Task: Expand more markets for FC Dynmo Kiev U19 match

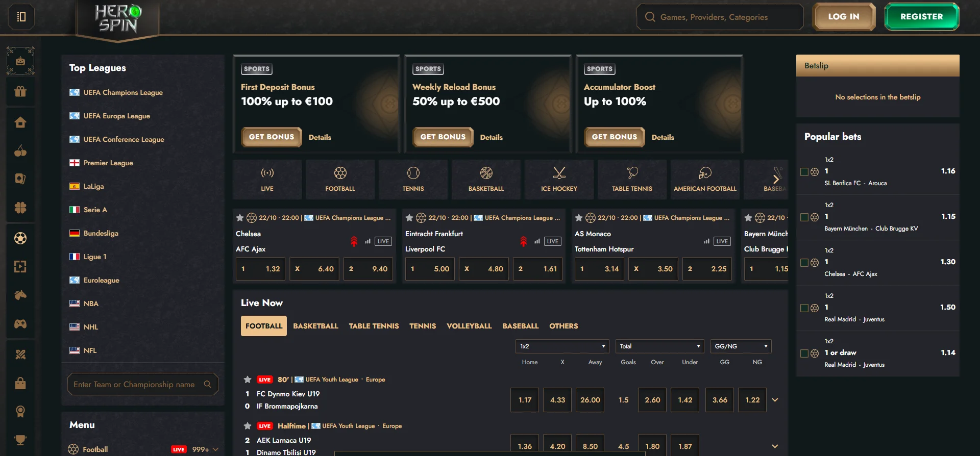Action: (775, 400)
